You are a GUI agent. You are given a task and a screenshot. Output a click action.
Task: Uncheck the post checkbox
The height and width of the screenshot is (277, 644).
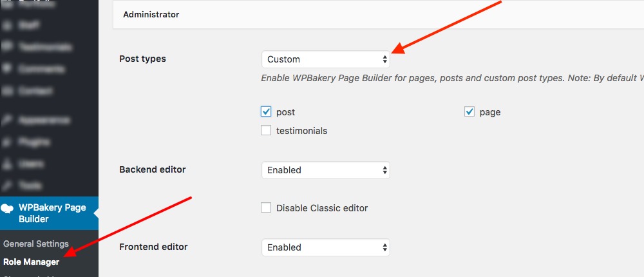tap(266, 111)
